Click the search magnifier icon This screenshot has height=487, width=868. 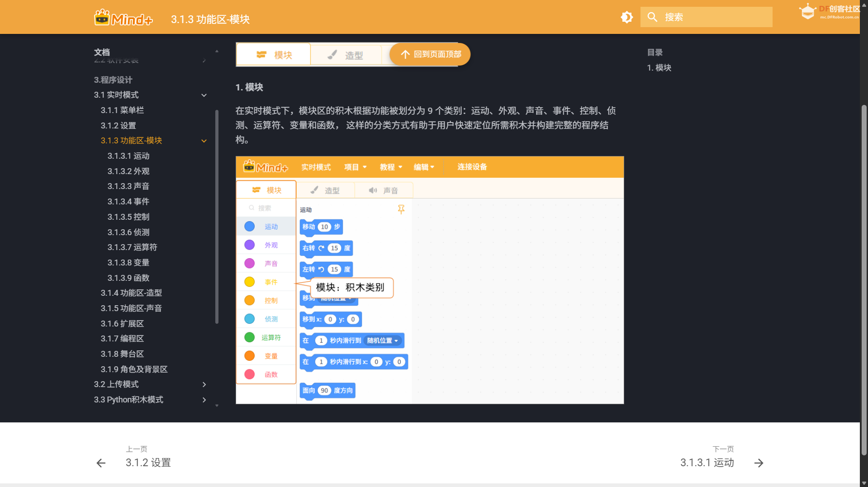pos(653,17)
